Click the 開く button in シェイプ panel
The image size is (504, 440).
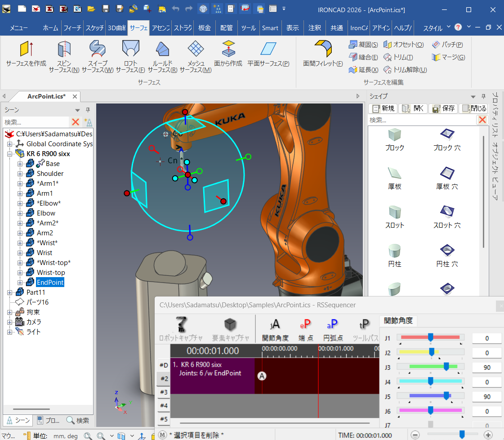[x=413, y=108]
